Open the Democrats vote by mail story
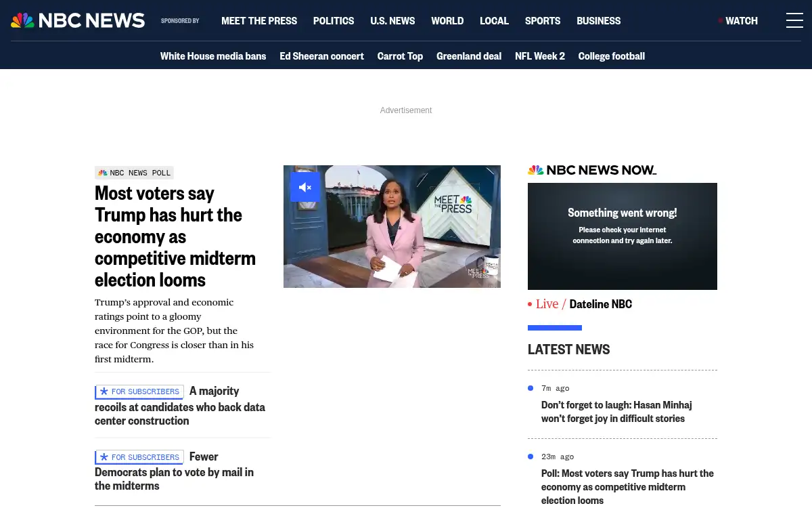Screen dimensions: 812x508 click(175, 471)
